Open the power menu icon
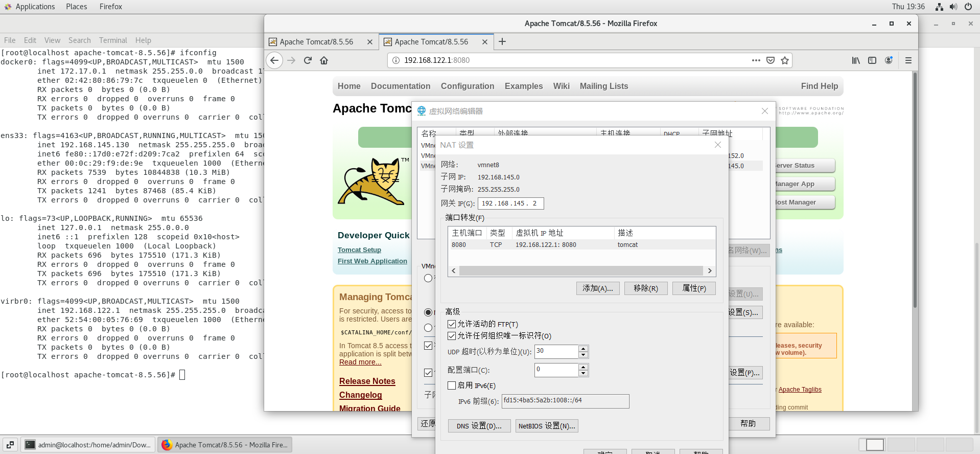The height and width of the screenshot is (454, 980). pyautogui.click(x=968, y=7)
